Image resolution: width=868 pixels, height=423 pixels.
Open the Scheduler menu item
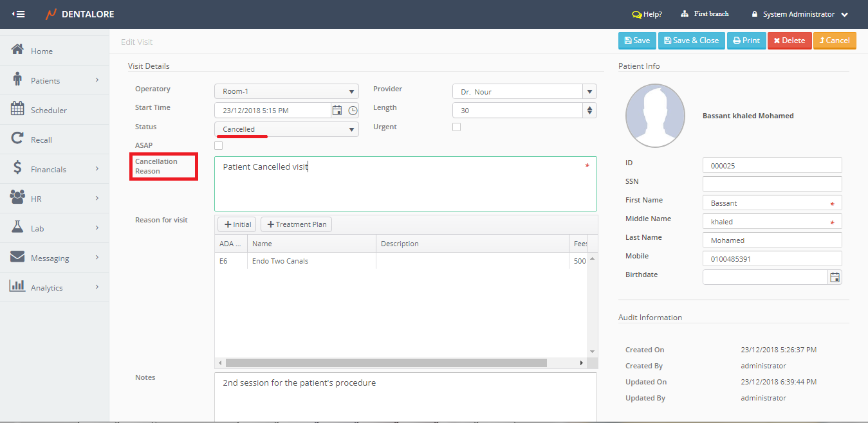[x=48, y=110]
